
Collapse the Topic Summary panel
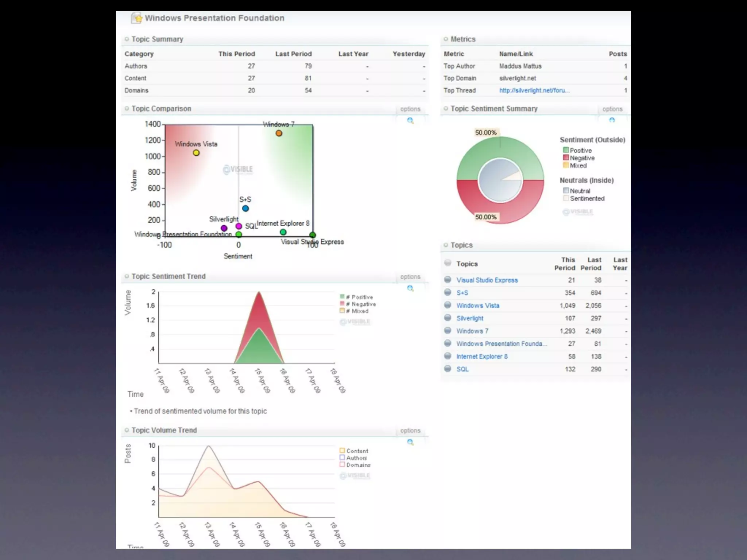(x=127, y=39)
